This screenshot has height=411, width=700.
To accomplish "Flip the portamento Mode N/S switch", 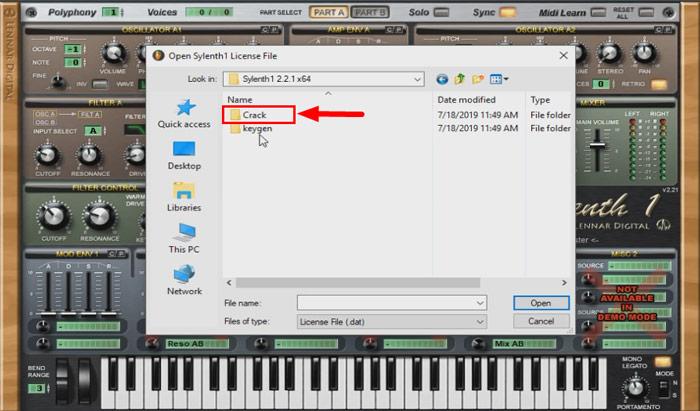I will (664, 389).
